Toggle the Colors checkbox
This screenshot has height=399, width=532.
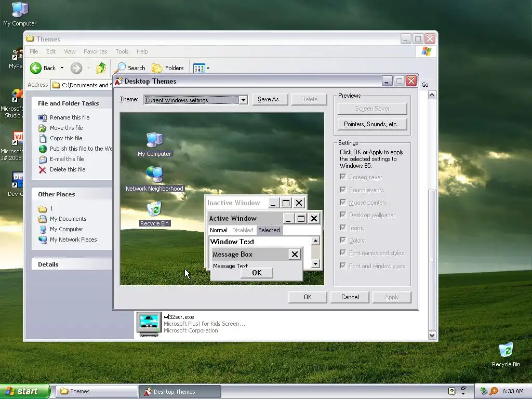343,240
